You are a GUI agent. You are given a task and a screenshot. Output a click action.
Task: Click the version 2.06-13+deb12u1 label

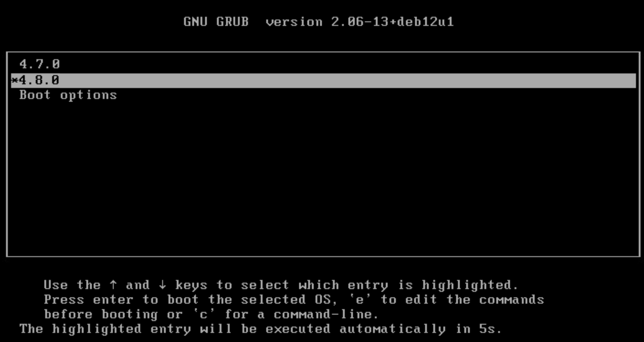(x=360, y=21)
